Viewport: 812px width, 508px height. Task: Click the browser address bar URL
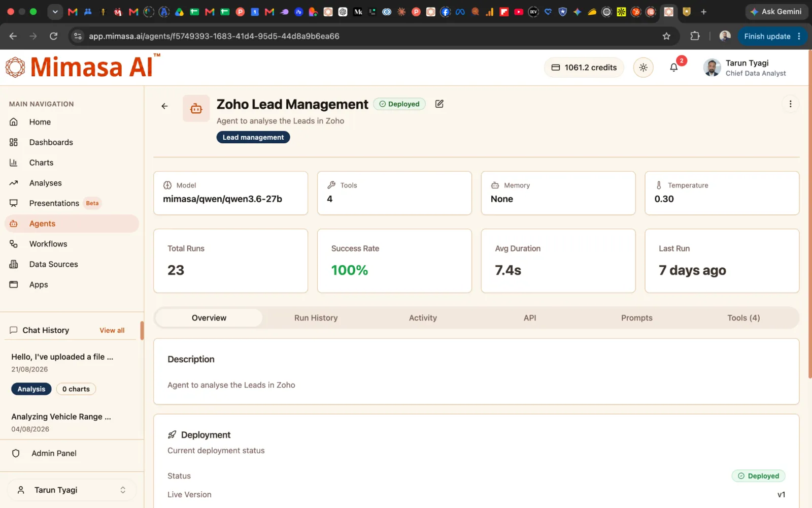[x=214, y=36]
